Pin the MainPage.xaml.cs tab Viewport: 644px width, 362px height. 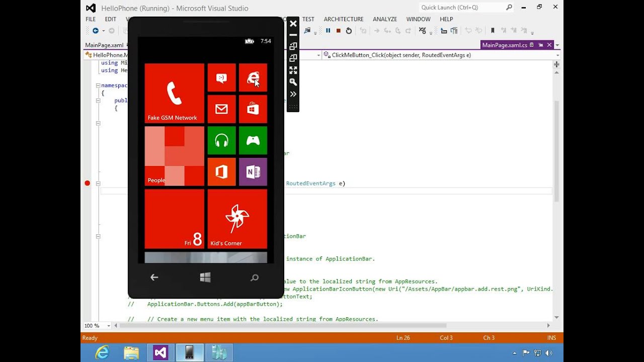541,45
